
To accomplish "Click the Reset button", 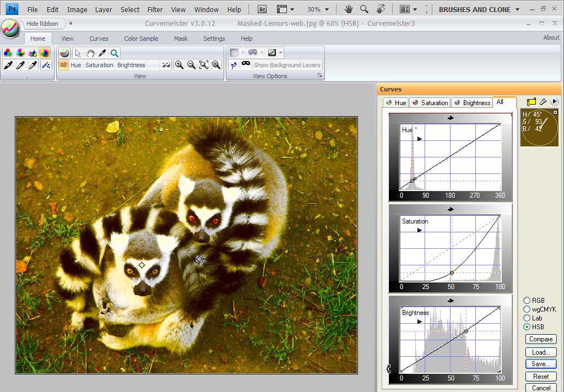I will (541, 377).
